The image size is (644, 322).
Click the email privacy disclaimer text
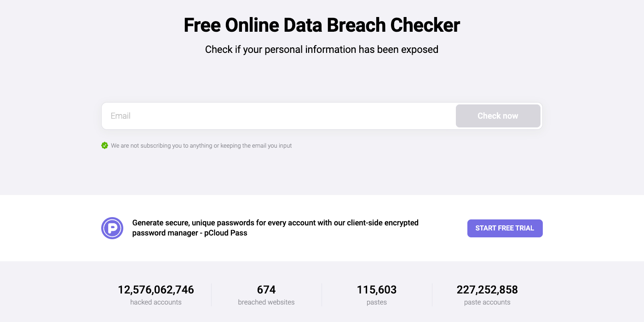(201, 145)
